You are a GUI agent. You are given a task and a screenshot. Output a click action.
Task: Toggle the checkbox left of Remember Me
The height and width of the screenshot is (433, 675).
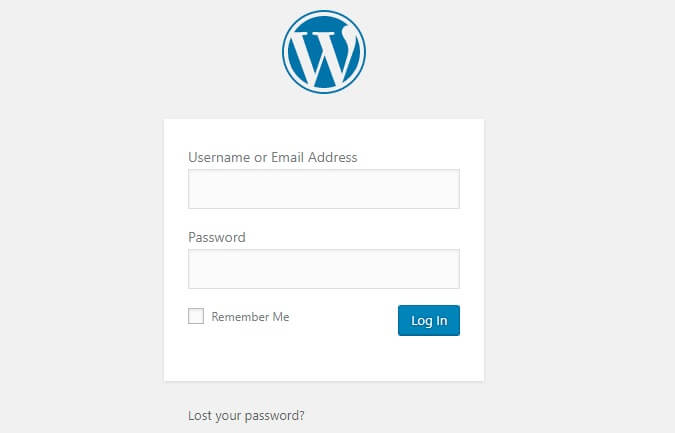(196, 316)
